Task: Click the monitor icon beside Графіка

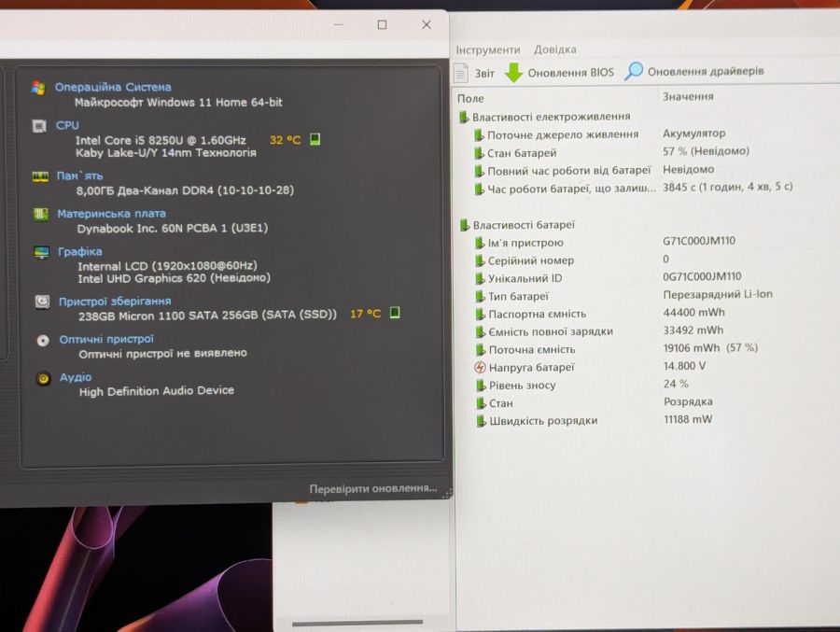Action: pos(41,252)
